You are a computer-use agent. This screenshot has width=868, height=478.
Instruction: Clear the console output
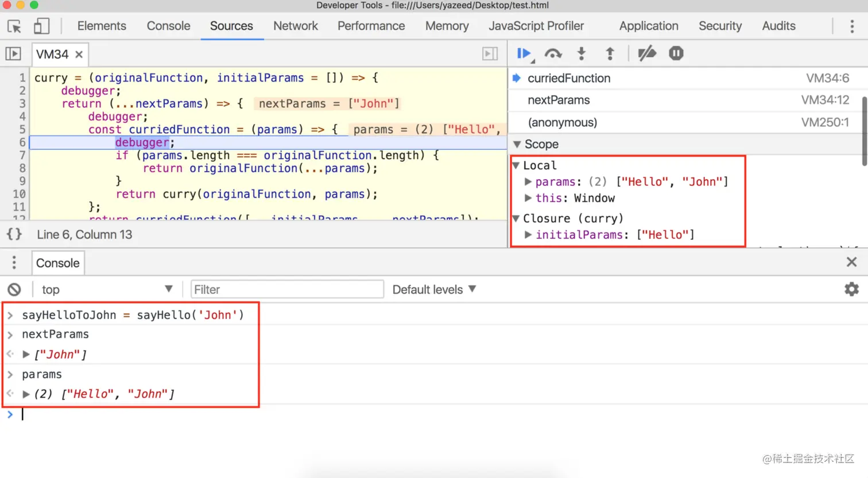click(x=14, y=289)
